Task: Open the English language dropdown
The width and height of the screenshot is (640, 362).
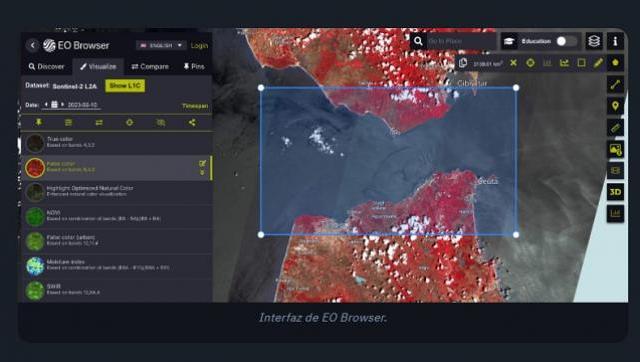Action: (161, 45)
